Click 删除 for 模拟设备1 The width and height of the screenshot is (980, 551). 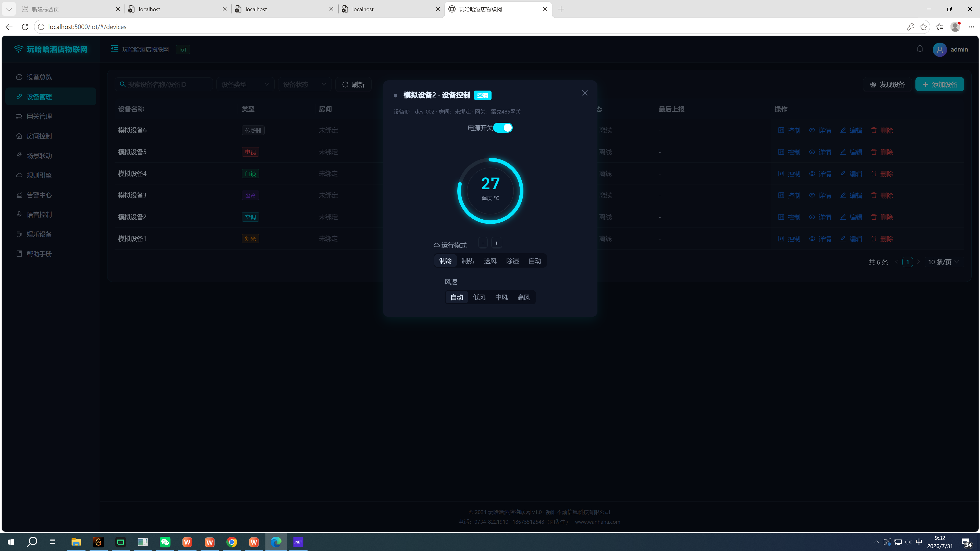[x=882, y=239]
